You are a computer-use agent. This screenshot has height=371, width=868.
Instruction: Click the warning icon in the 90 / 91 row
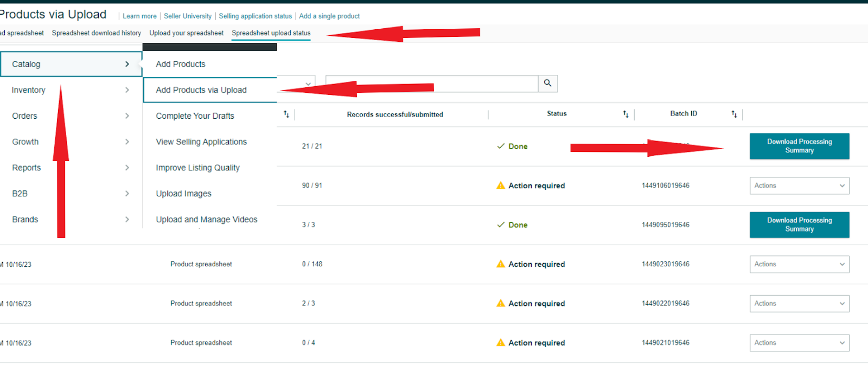click(501, 185)
